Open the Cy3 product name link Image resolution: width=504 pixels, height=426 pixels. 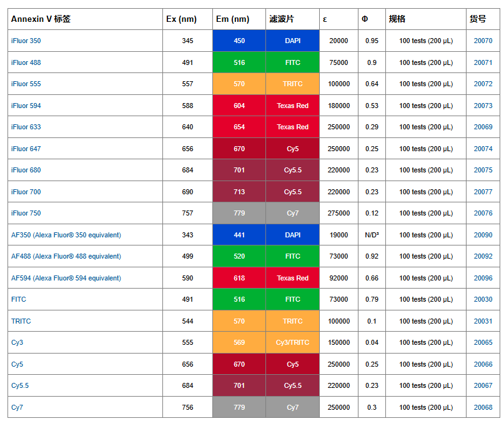click(x=17, y=342)
